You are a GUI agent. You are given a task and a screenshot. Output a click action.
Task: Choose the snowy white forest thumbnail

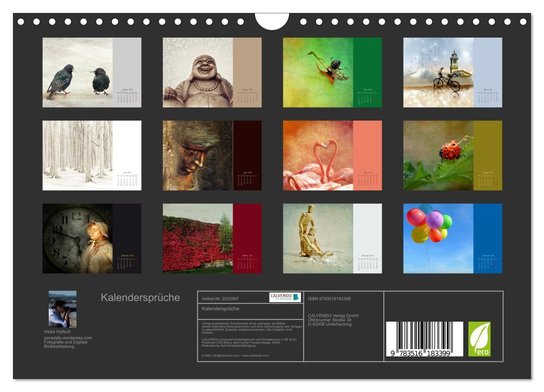pos(78,155)
